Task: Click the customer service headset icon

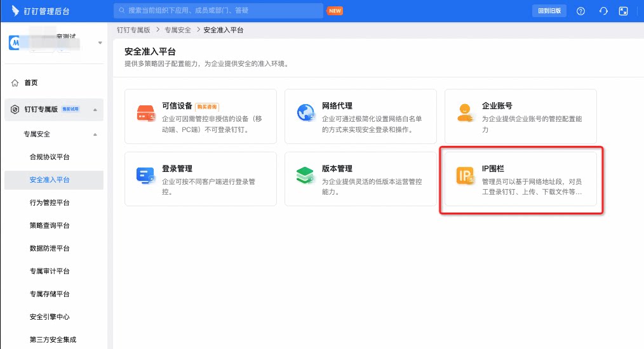Action: pos(603,11)
